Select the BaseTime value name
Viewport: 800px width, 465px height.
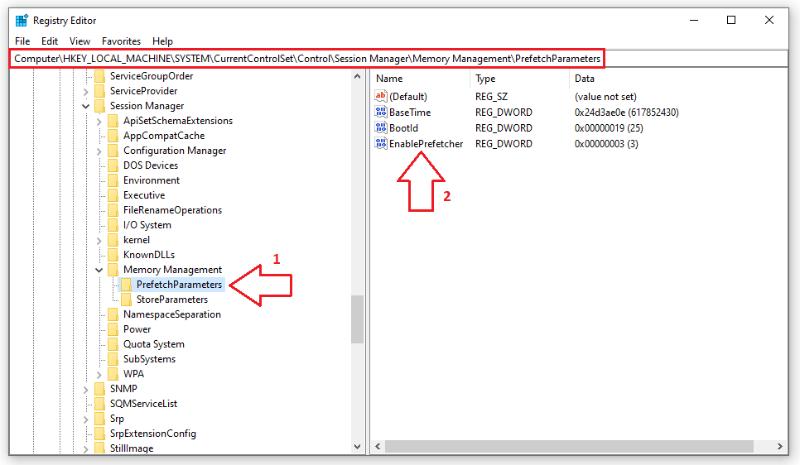pyautogui.click(x=410, y=112)
